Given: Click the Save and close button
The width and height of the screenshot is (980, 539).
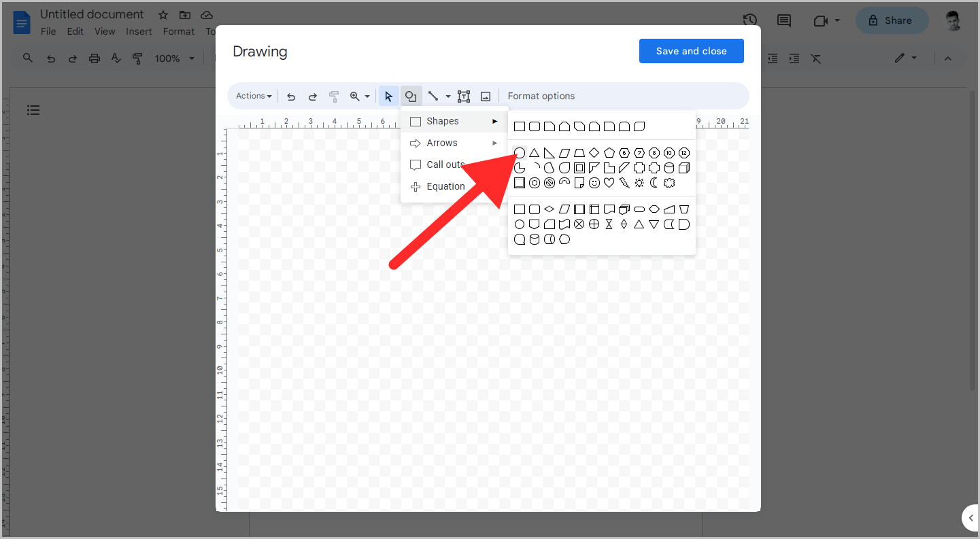Looking at the screenshot, I should point(691,51).
